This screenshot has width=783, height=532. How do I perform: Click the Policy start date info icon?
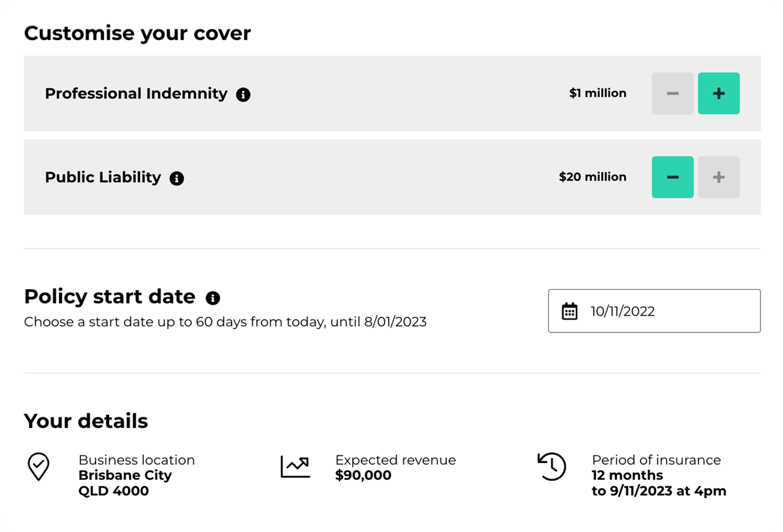(213, 298)
